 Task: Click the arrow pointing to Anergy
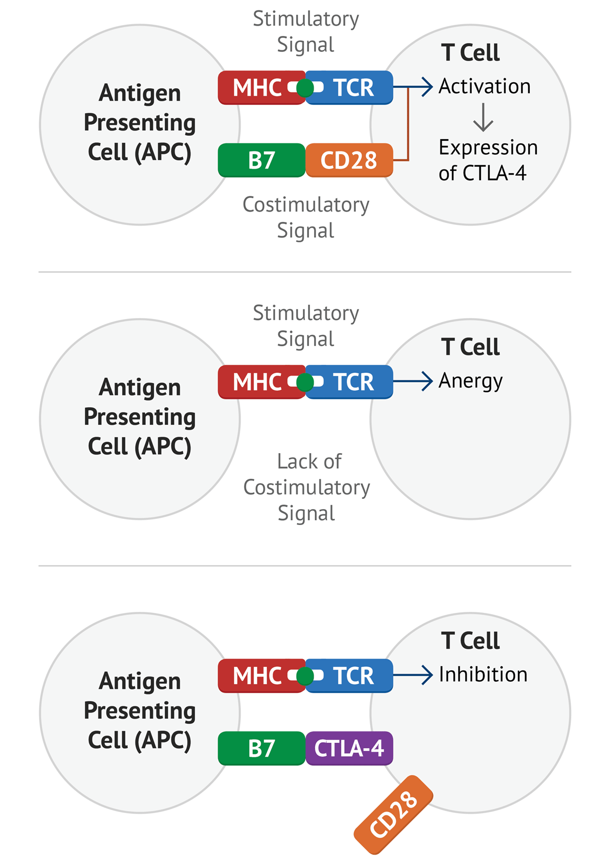click(x=413, y=381)
